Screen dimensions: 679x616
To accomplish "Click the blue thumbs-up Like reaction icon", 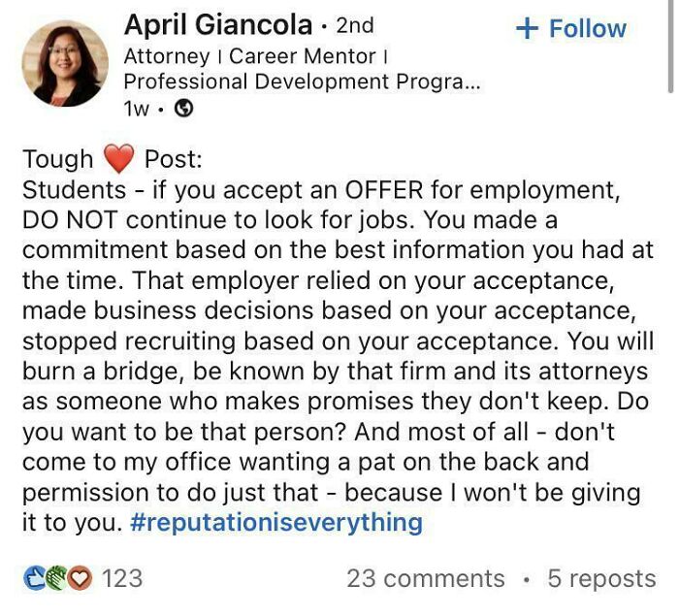I will click(33, 579).
